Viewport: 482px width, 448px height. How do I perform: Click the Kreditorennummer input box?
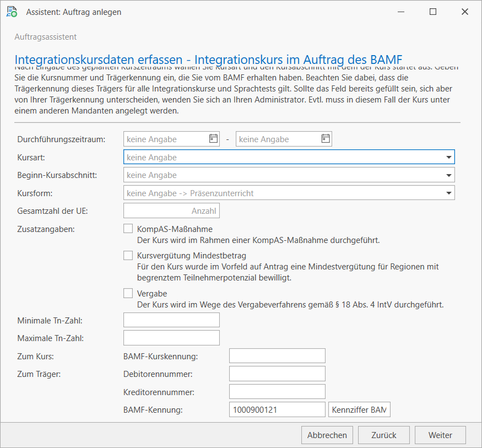[x=277, y=391]
